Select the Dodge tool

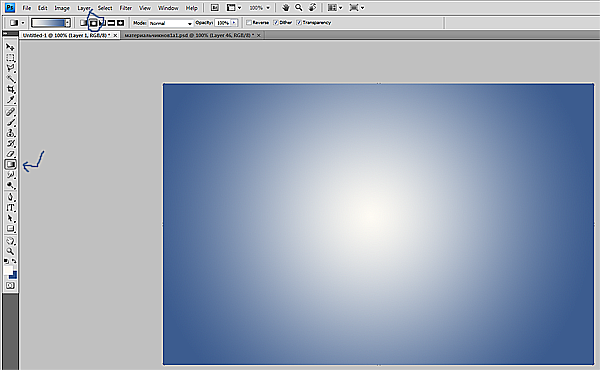click(x=10, y=185)
